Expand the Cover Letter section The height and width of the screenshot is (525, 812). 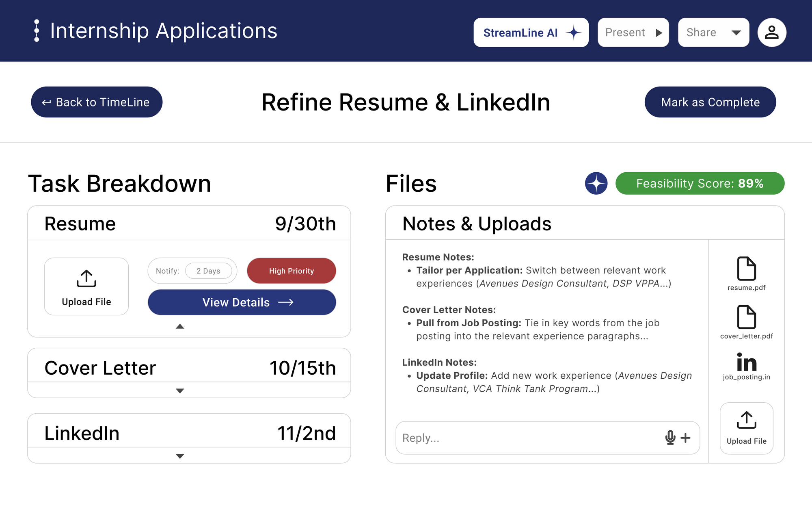(x=180, y=390)
